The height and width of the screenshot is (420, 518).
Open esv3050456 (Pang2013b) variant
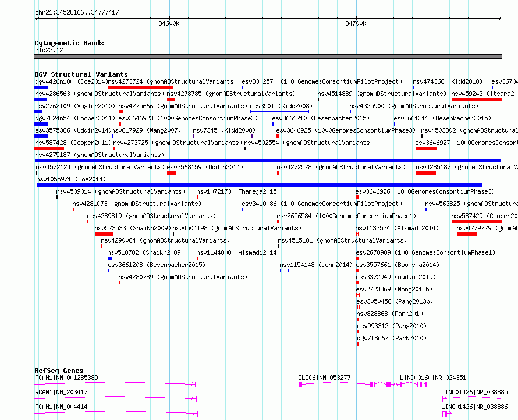[x=395, y=301]
